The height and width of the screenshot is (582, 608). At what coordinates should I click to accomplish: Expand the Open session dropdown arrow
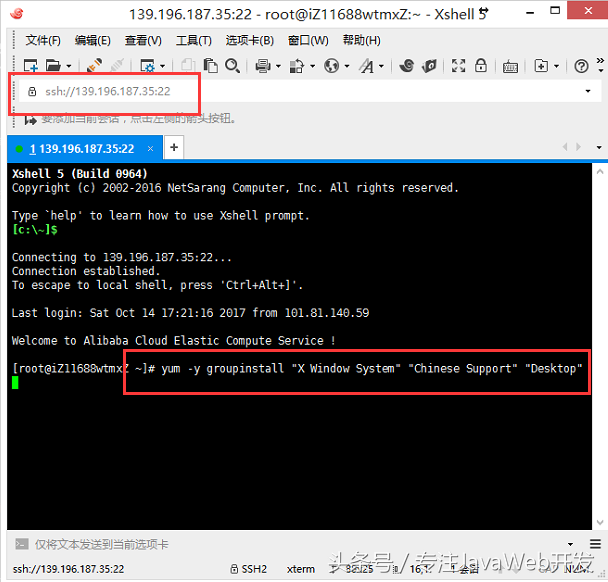[69, 66]
